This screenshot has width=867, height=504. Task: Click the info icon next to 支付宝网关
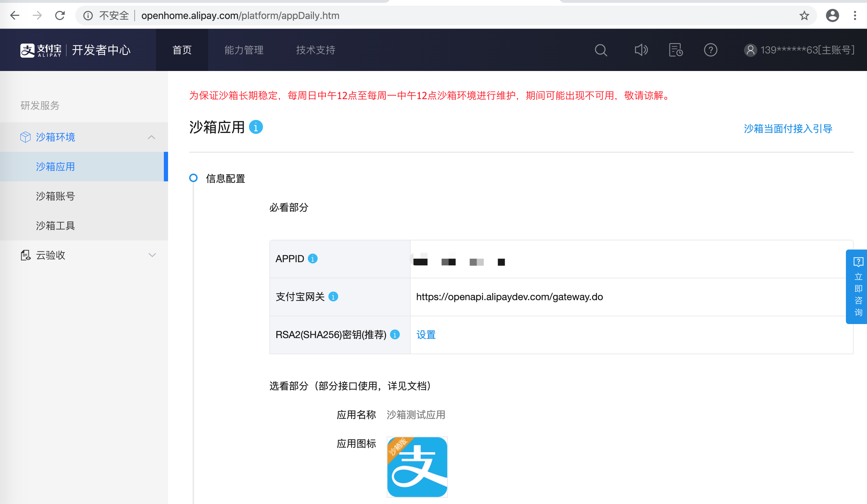pos(333,297)
